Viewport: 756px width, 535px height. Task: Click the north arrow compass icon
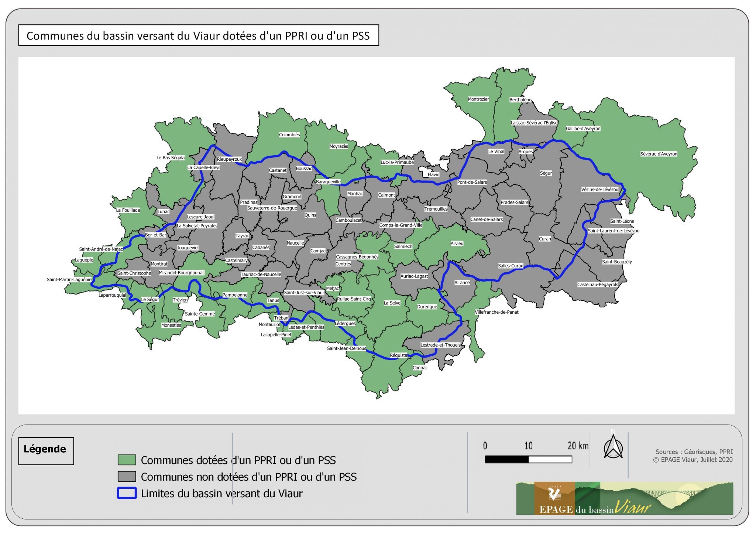click(x=613, y=446)
